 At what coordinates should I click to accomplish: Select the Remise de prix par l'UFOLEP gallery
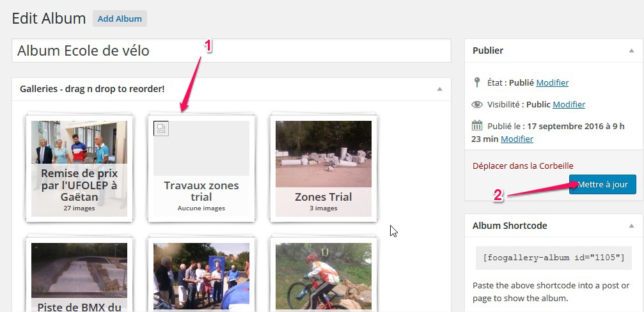tap(79, 168)
